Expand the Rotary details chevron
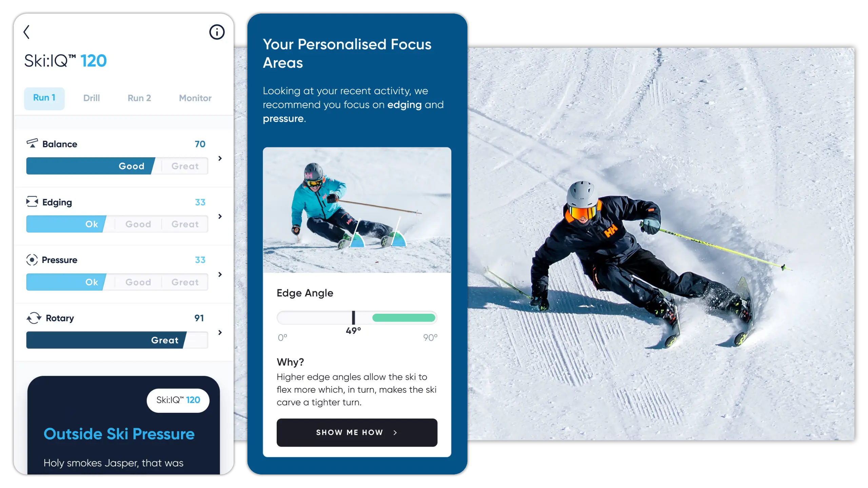The height and width of the screenshot is (488, 868). 220,332
